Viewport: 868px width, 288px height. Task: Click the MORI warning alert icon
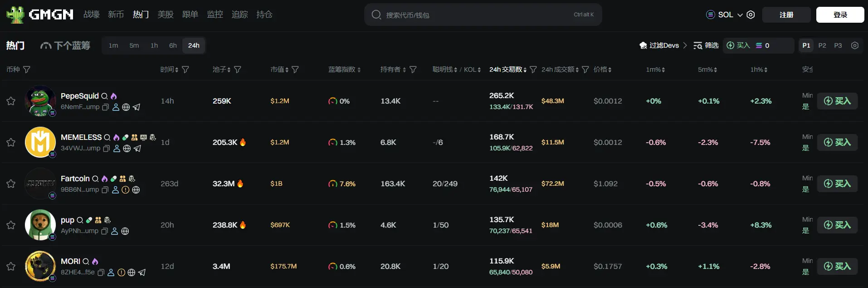click(121, 273)
